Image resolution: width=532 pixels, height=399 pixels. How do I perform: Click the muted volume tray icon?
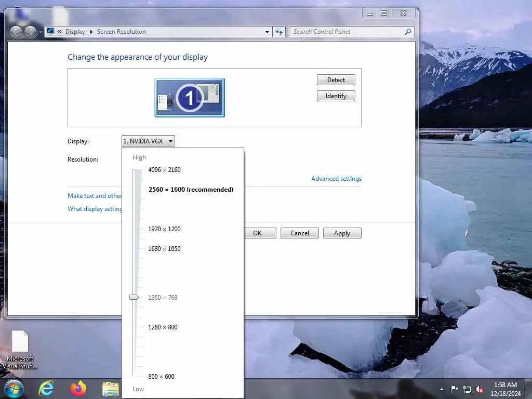click(480, 390)
